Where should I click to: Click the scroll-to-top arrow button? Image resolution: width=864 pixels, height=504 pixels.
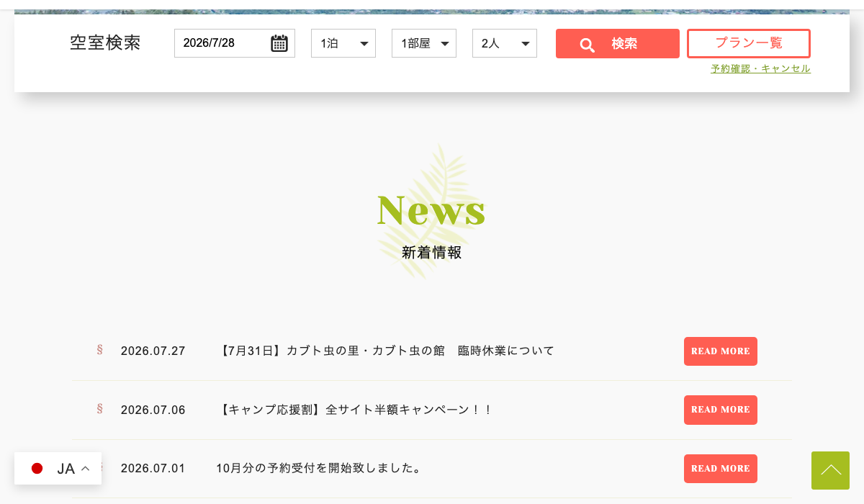pos(830,470)
